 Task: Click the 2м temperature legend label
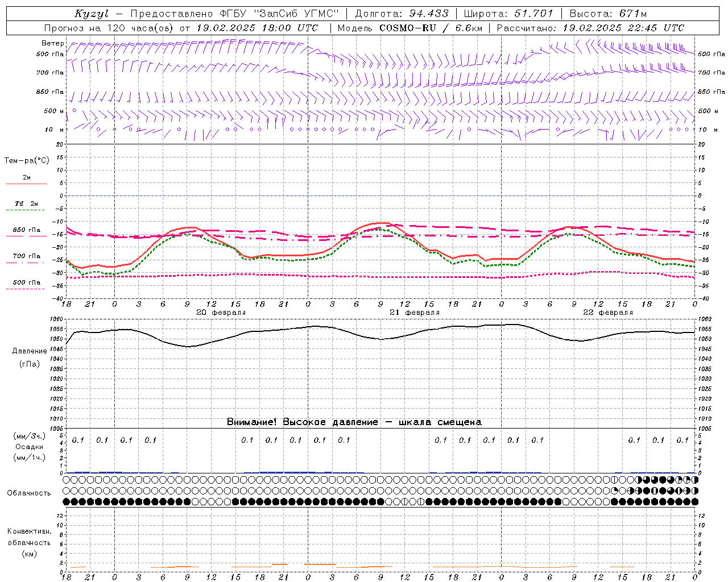tap(27, 178)
